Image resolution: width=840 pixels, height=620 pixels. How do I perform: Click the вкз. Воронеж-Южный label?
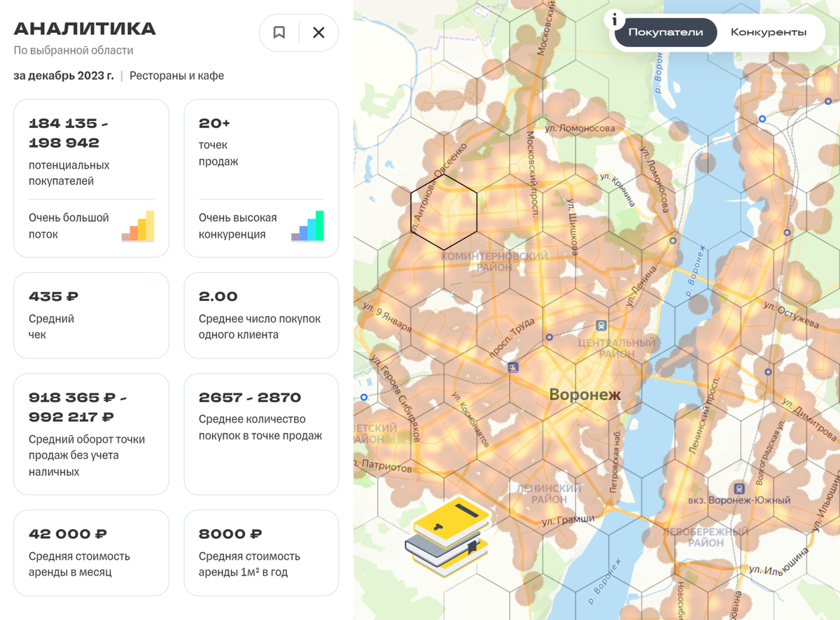click(739, 500)
